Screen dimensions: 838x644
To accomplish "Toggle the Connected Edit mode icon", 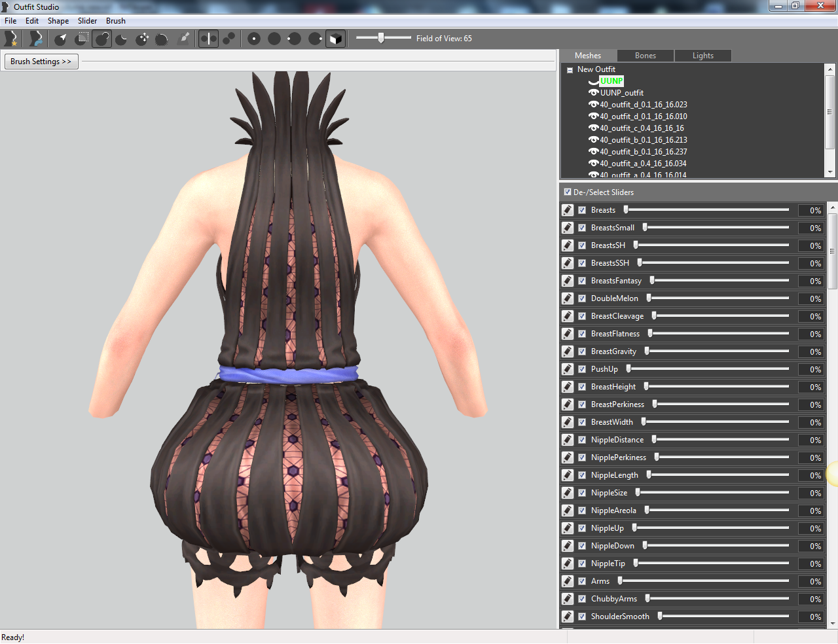I will pyautogui.click(x=228, y=39).
